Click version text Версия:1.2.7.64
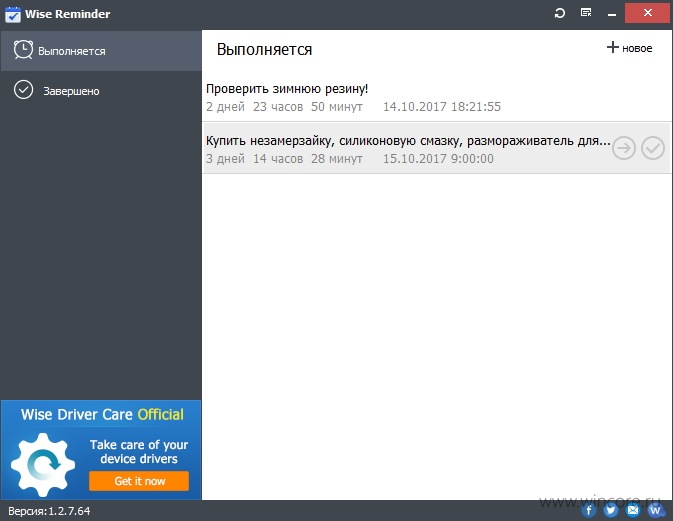 pos(49,511)
